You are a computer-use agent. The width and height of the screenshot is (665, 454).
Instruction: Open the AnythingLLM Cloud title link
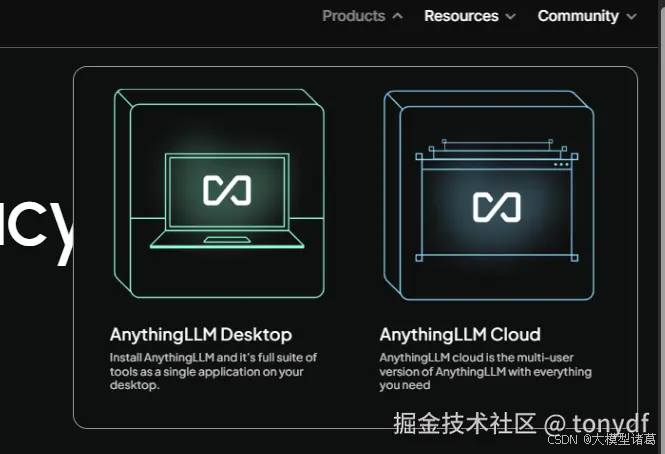pyautogui.click(x=460, y=334)
